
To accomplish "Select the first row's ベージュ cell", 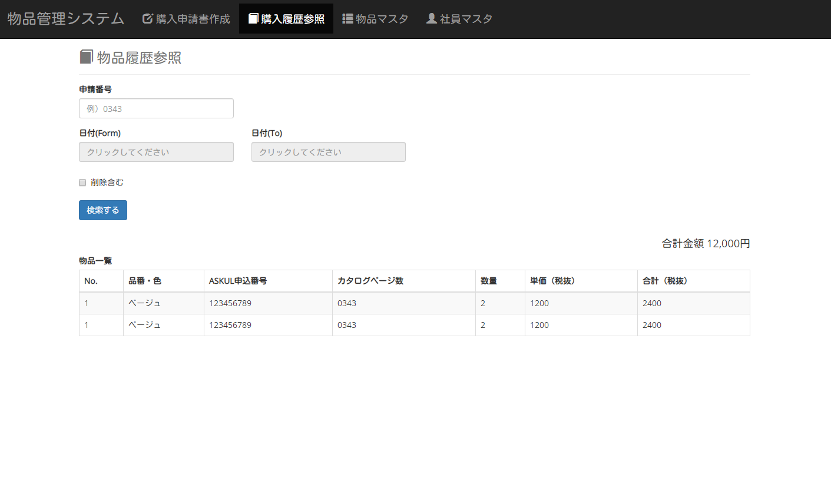I will click(145, 303).
